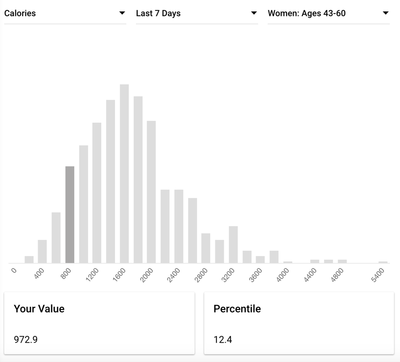Click the arrow next to Calories

click(122, 13)
